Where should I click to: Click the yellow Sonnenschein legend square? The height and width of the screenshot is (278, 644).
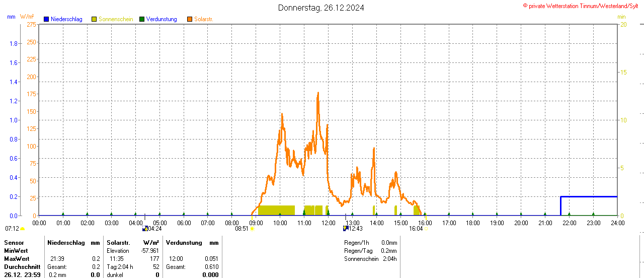94,19
